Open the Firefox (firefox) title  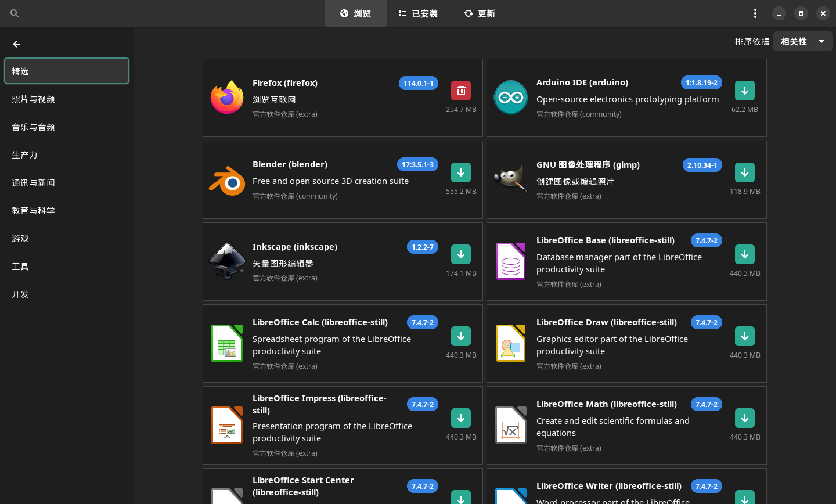tap(285, 83)
